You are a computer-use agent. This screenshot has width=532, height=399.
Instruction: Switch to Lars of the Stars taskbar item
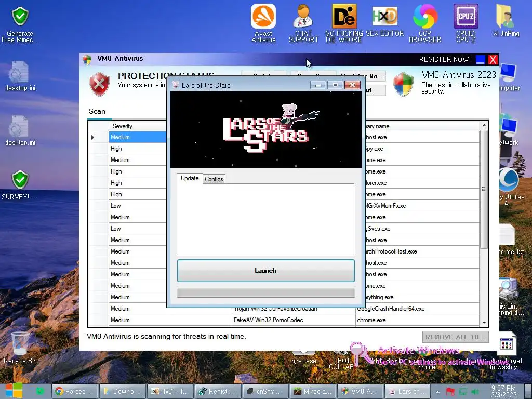tap(408, 391)
